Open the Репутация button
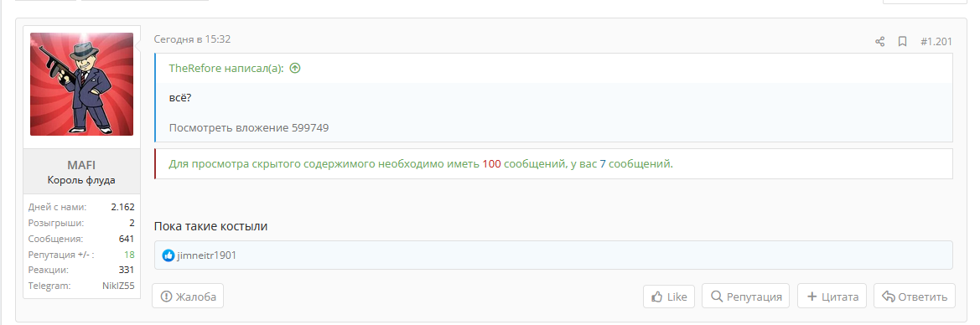980x325 pixels. tap(745, 297)
